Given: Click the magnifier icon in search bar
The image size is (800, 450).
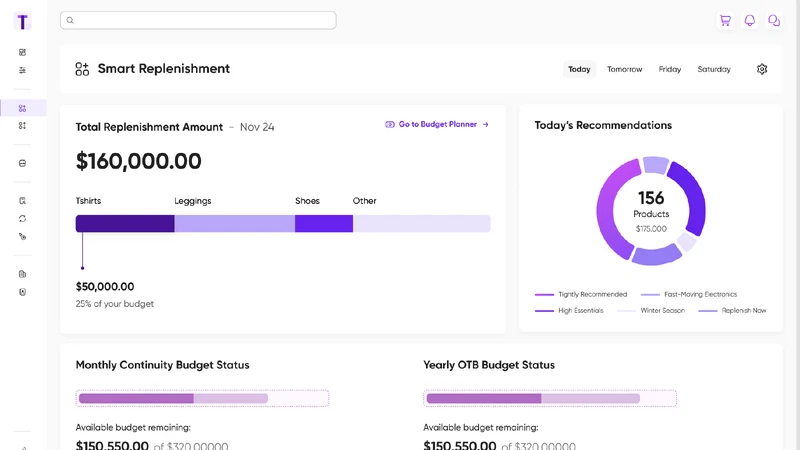Looking at the screenshot, I should (70, 20).
